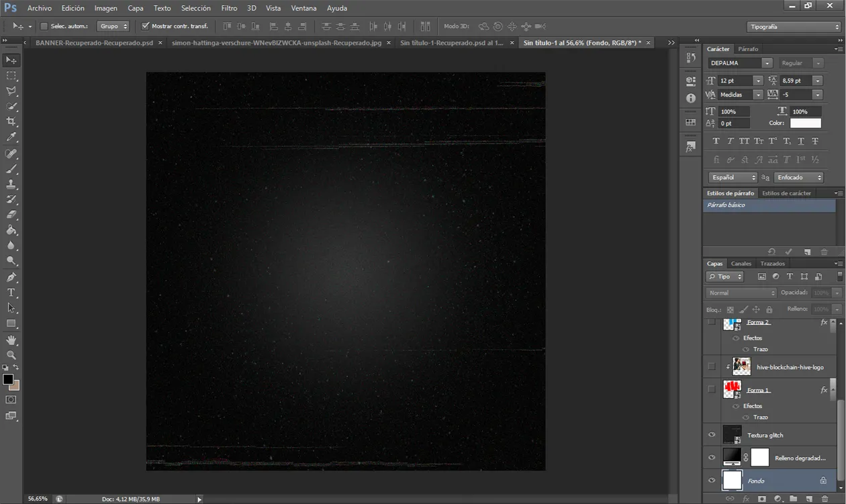Screen dimensions: 846x504
Task: Apply Underline text style button
Action: (x=801, y=141)
